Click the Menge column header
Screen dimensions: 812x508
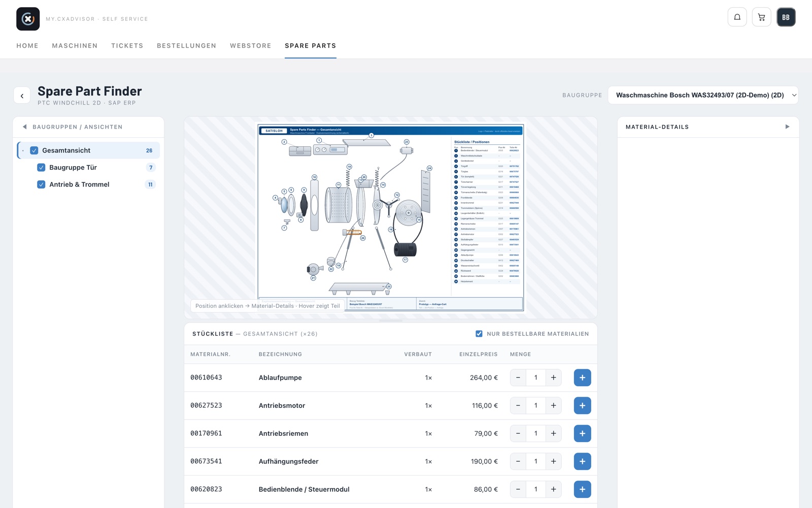[520, 354]
